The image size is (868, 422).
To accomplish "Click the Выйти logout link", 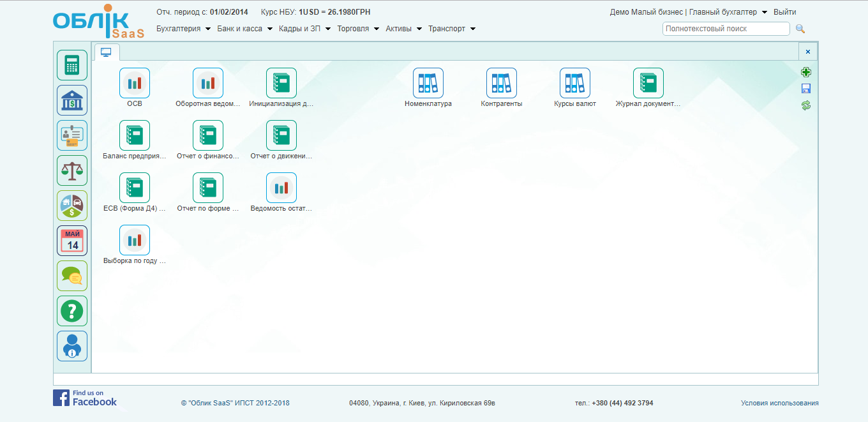I will [784, 12].
